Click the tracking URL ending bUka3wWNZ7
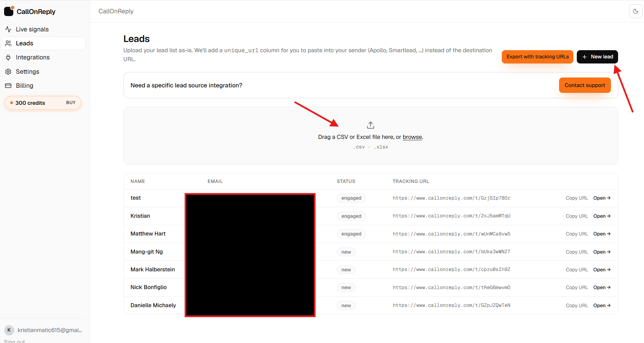 (451, 252)
